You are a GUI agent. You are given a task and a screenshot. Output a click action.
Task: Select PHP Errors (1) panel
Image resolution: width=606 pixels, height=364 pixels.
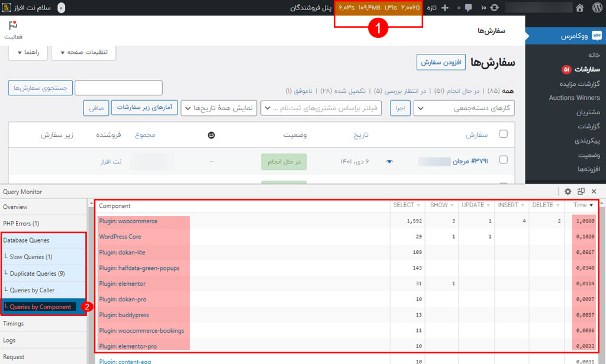(43, 223)
